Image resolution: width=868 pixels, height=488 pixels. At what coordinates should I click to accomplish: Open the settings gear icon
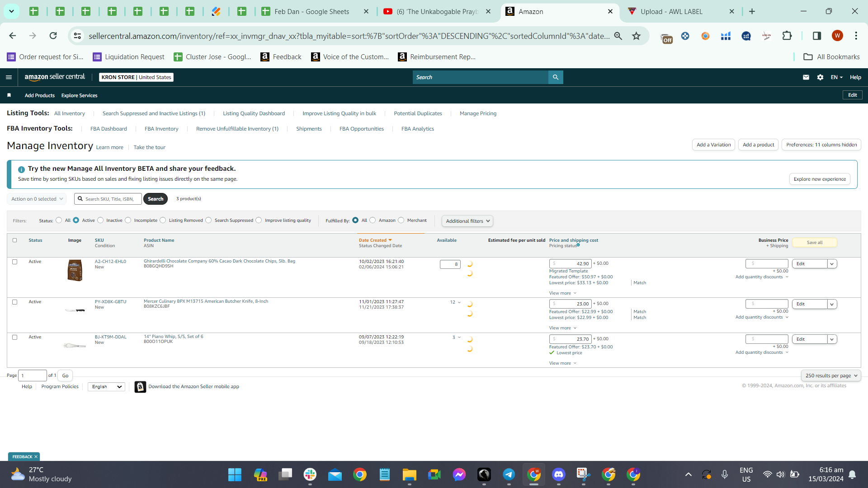click(x=820, y=77)
